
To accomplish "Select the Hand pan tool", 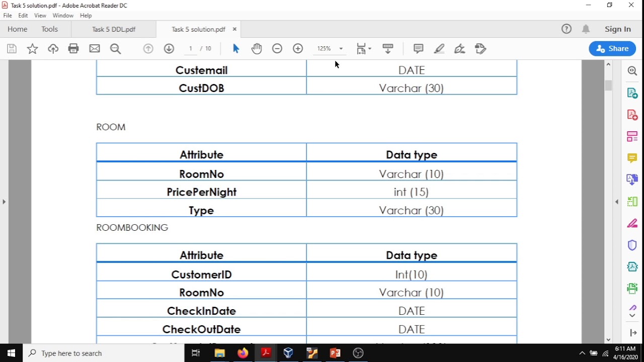I will tap(257, 49).
